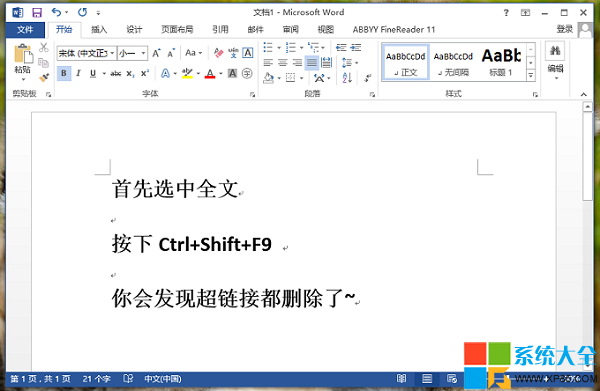Click the text highlight color button
Image resolution: width=600 pixels, height=391 pixels.
[187, 73]
